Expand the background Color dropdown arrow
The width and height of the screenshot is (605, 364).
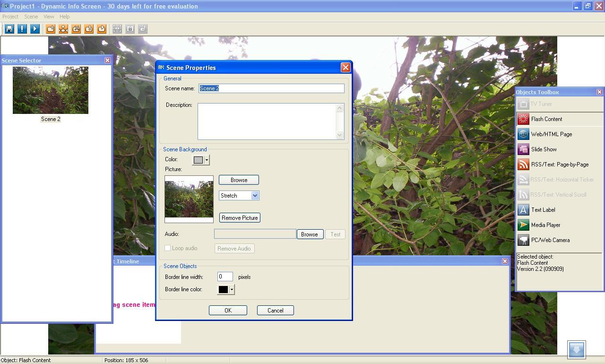[x=207, y=160]
